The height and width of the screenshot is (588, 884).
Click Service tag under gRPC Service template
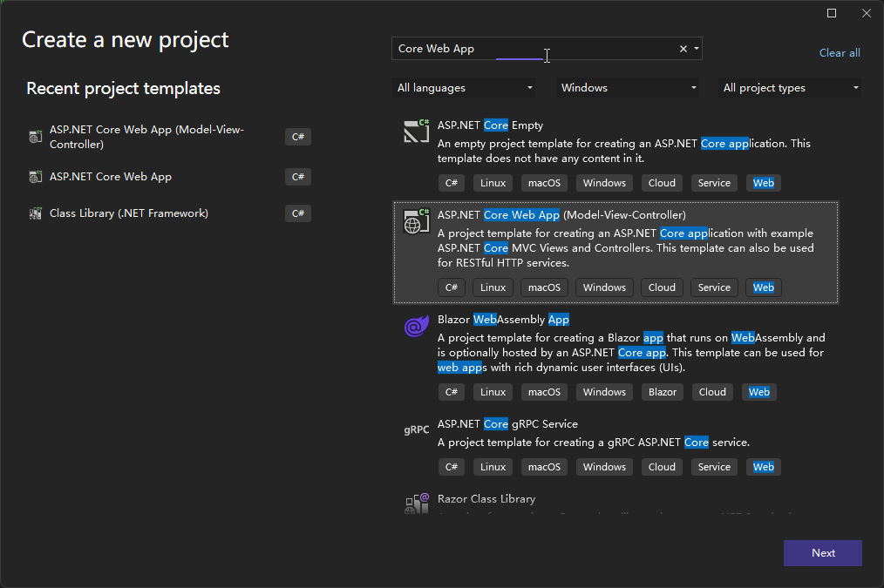(714, 467)
